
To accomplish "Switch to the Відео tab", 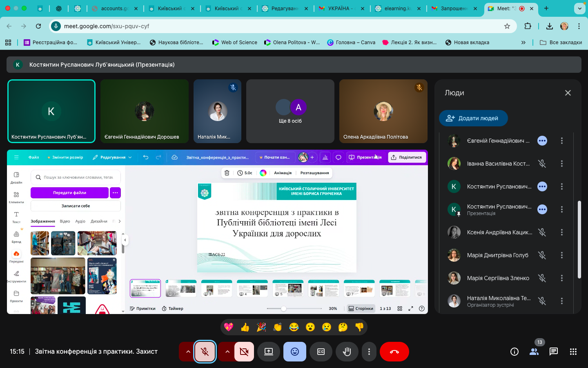I will pyautogui.click(x=65, y=221).
